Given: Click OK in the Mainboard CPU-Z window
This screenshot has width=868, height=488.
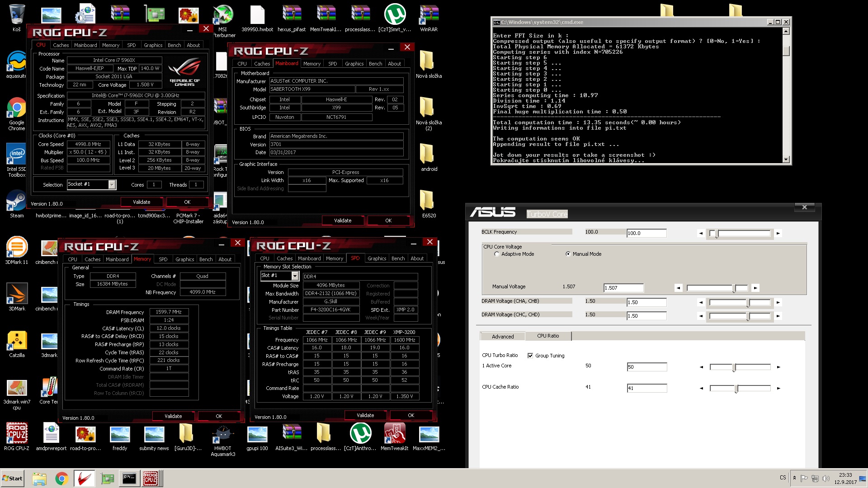Looking at the screenshot, I should pyautogui.click(x=388, y=221).
